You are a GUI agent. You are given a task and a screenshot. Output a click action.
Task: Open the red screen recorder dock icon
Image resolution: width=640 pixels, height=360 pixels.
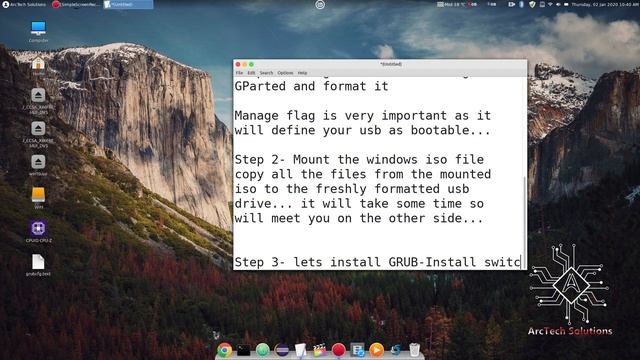pyautogui.click(x=338, y=350)
